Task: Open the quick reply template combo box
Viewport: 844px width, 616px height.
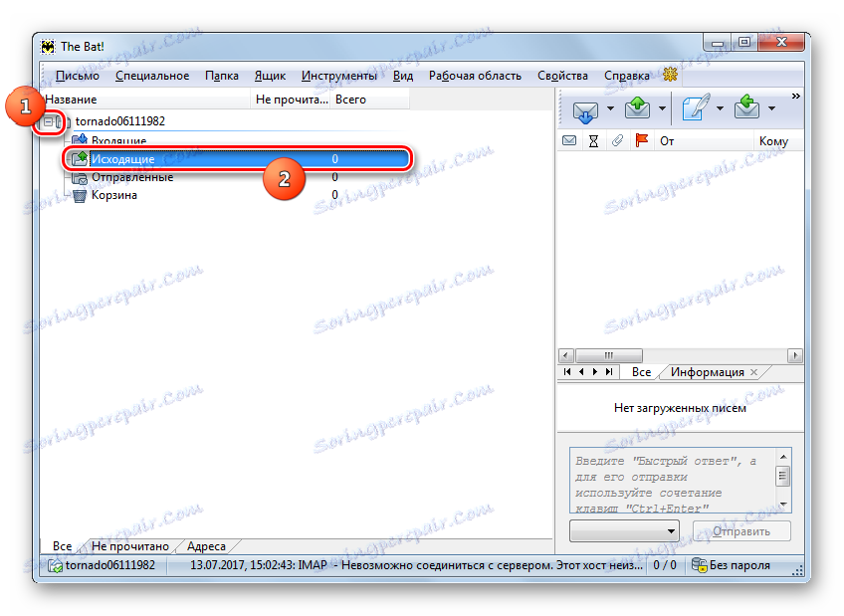Action: click(x=624, y=531)
